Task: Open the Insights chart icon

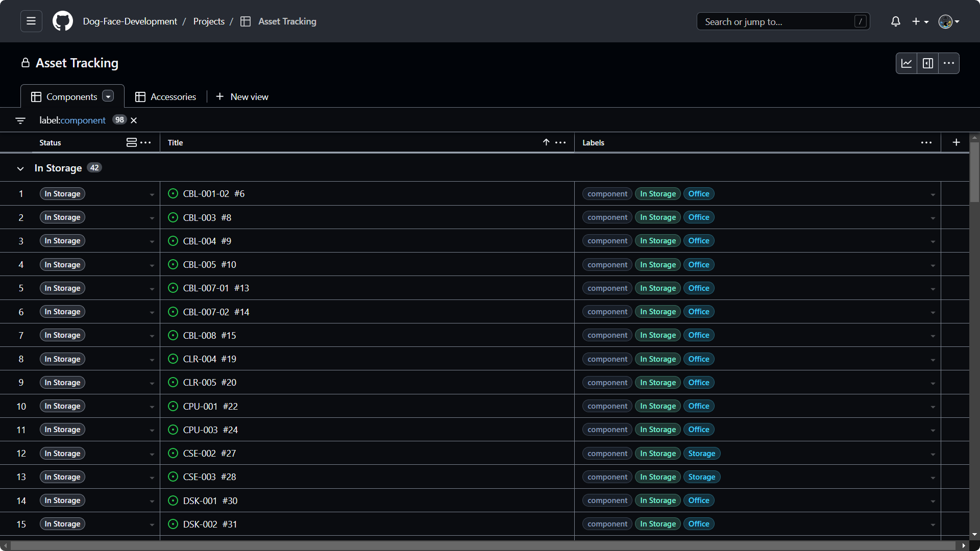Action: [x=906, y=63]
